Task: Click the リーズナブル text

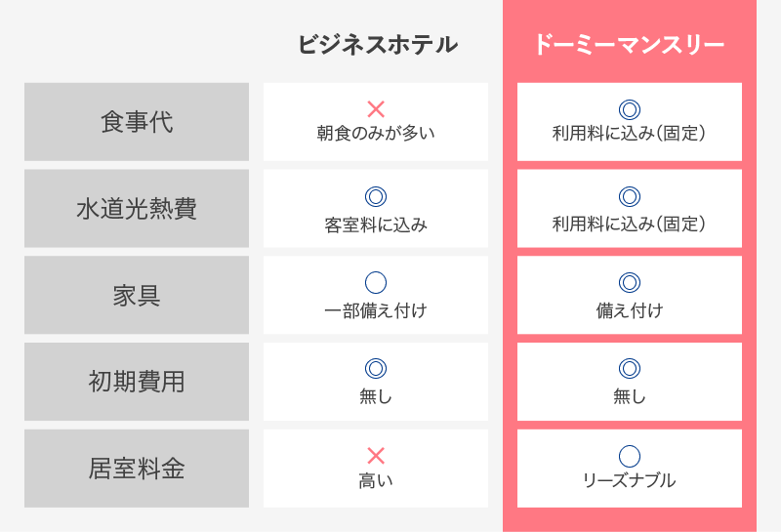Action: pos(629,480)
